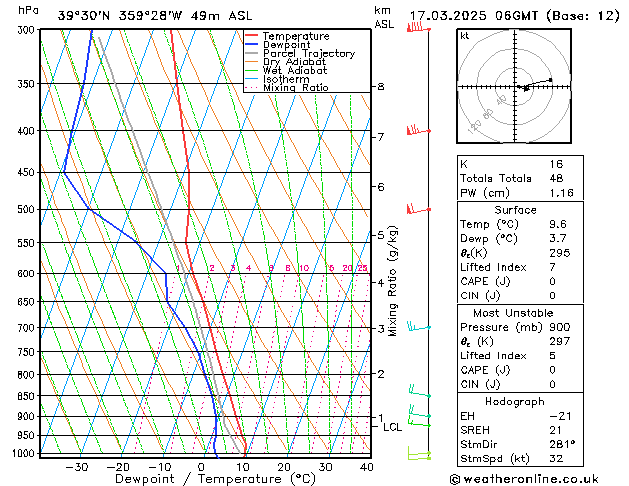Select the Parcel Trajectory legend entry
Image resolution: width=629 pixels, height=486 pixels.
click(306, 54)
